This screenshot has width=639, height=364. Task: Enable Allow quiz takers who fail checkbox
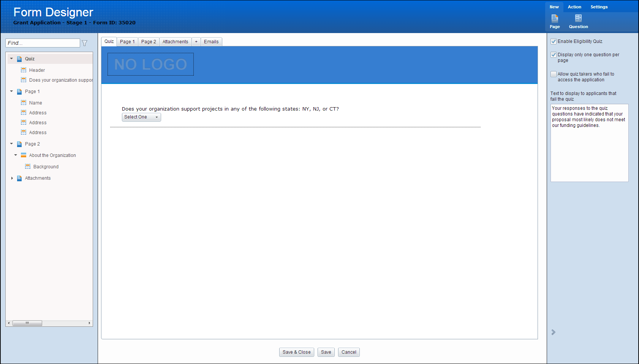click(554, 74)
